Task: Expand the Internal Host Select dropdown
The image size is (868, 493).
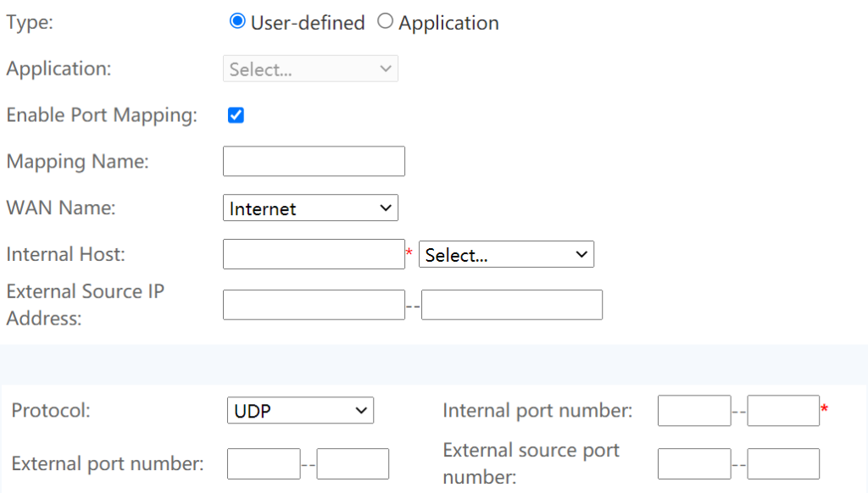Action: pyautogui.click(x=507, y=254)
